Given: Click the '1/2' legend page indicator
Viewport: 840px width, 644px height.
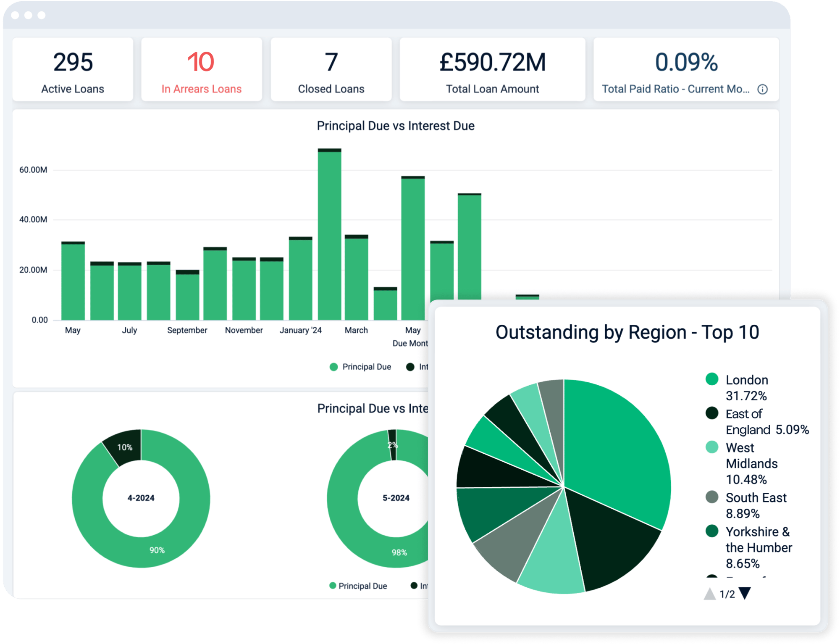Looking at the screenshot, I should coord(727,594).
